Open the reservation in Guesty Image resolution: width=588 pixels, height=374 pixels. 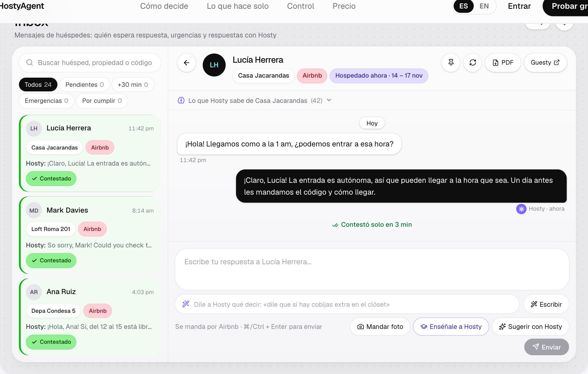545,63
